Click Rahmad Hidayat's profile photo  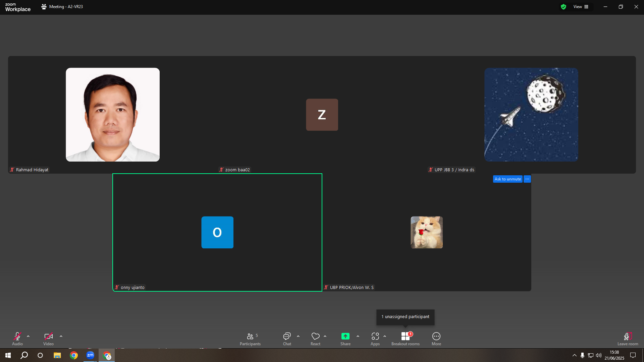[113, 115]
